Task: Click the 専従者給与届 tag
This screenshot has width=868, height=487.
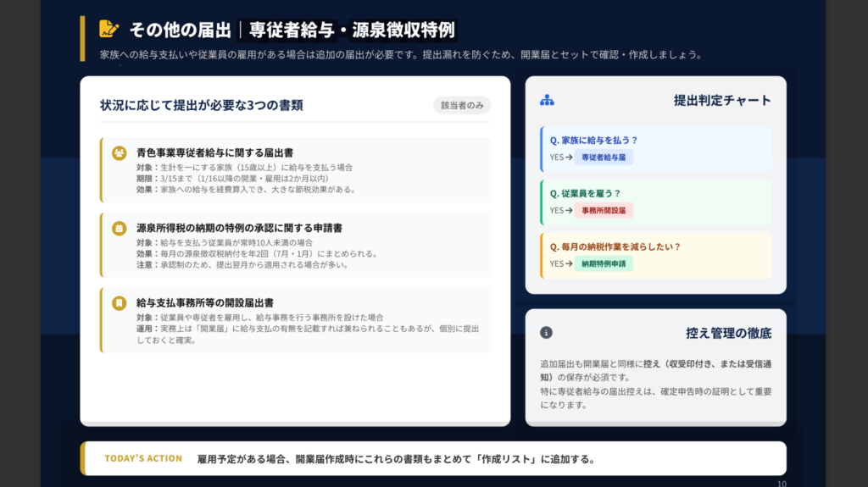Action: point(604,158)
